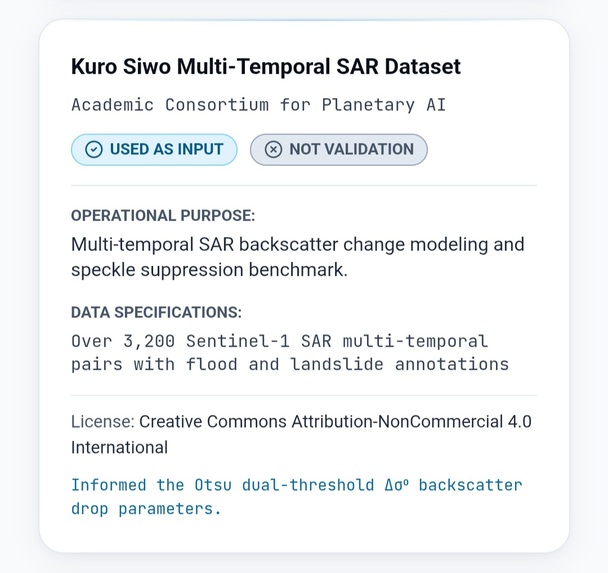Click the word International in the license line

[119, 447]
